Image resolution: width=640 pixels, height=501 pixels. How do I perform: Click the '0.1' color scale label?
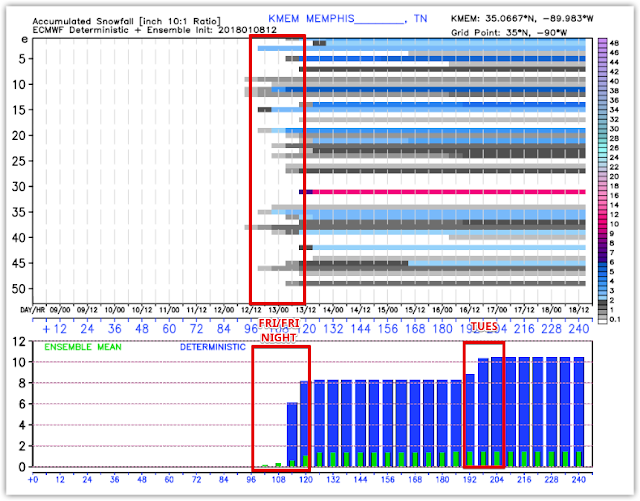615,319
